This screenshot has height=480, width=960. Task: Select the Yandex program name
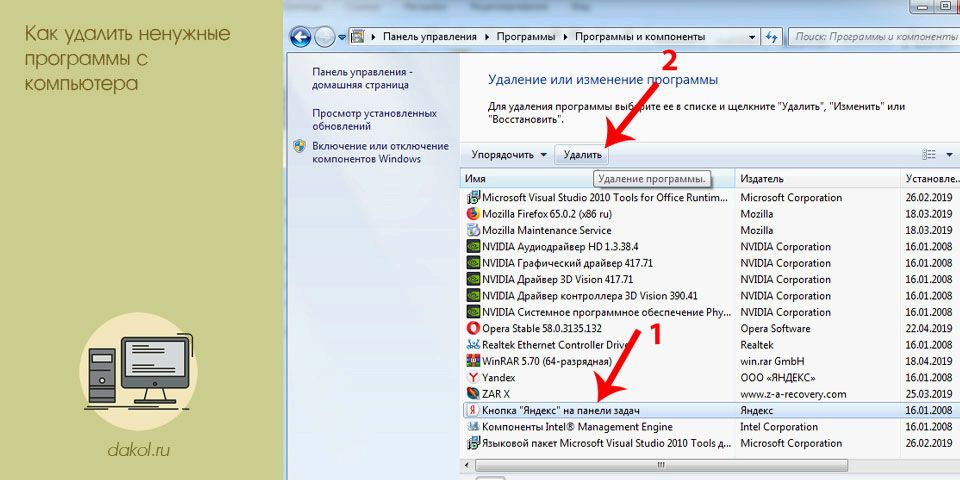[x=499, y=378]
